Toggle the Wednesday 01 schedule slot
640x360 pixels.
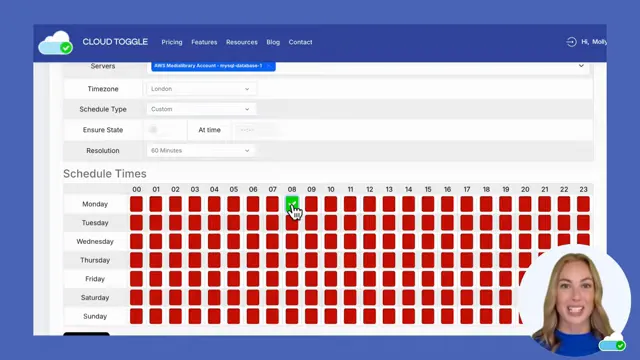[x=156, y=241]
